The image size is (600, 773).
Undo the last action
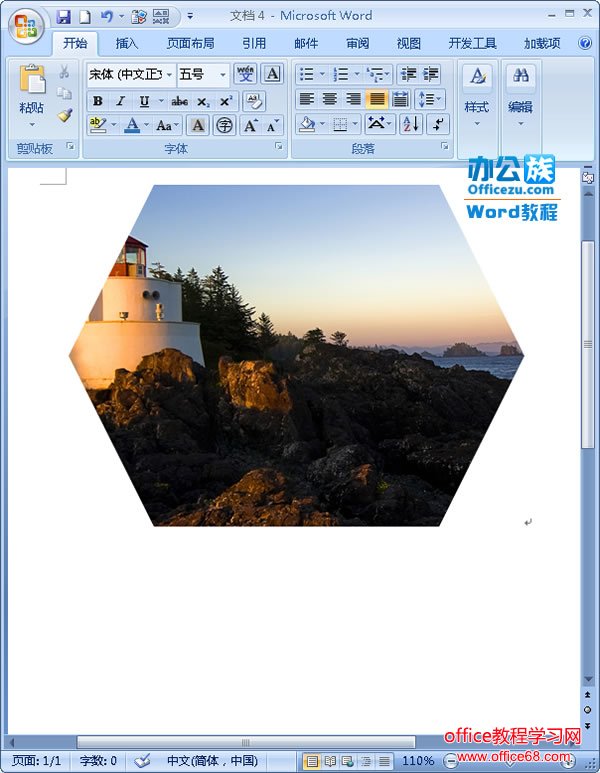pos(106,17)
